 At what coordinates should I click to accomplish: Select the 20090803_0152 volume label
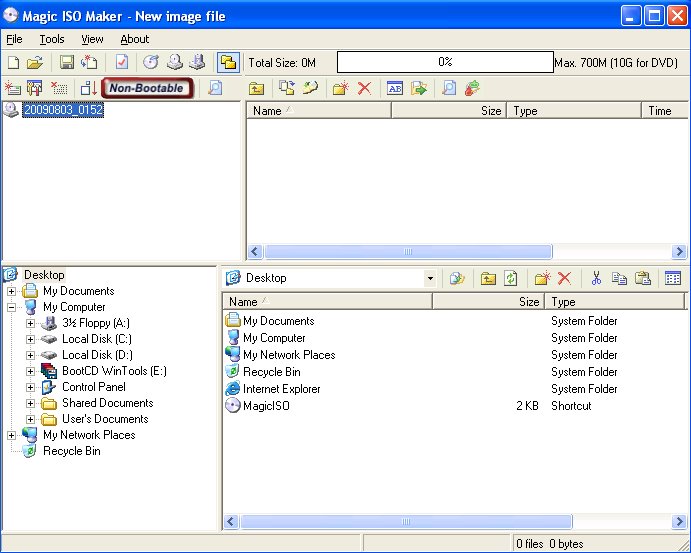pos(63,110)
